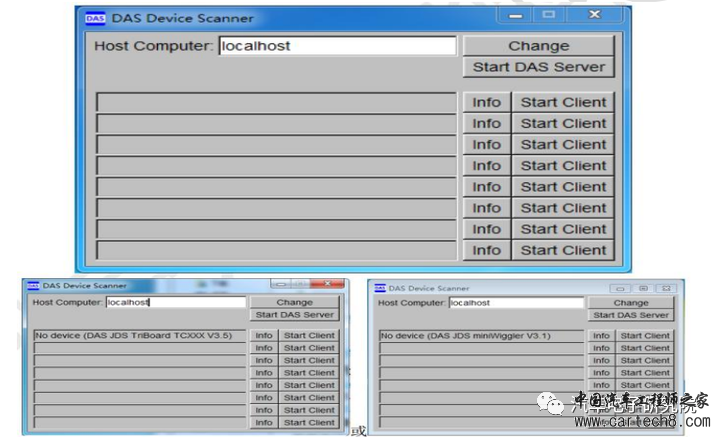This screenshot has width=720, height=437.
Task: Maximize the large DAS Device Scanner window
Action: pyautogui.click(x=549, y=15)
